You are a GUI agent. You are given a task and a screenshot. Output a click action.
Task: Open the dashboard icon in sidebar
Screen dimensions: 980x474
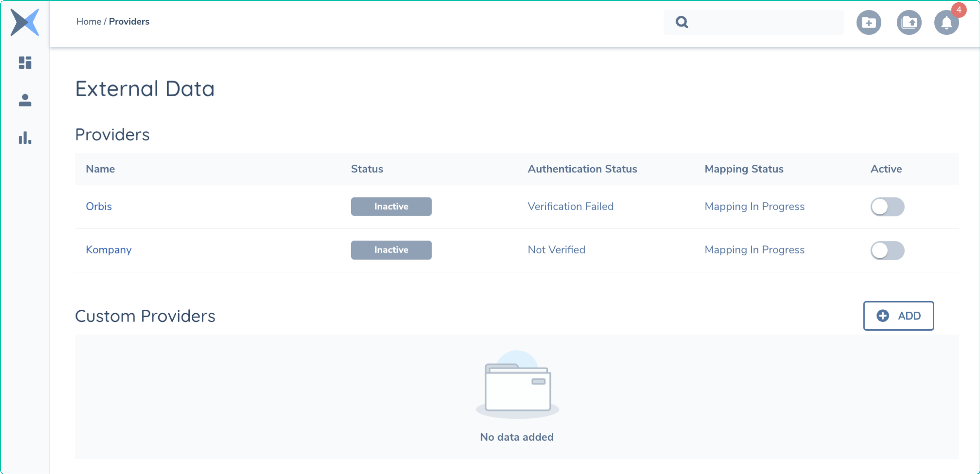pos(25,62)
